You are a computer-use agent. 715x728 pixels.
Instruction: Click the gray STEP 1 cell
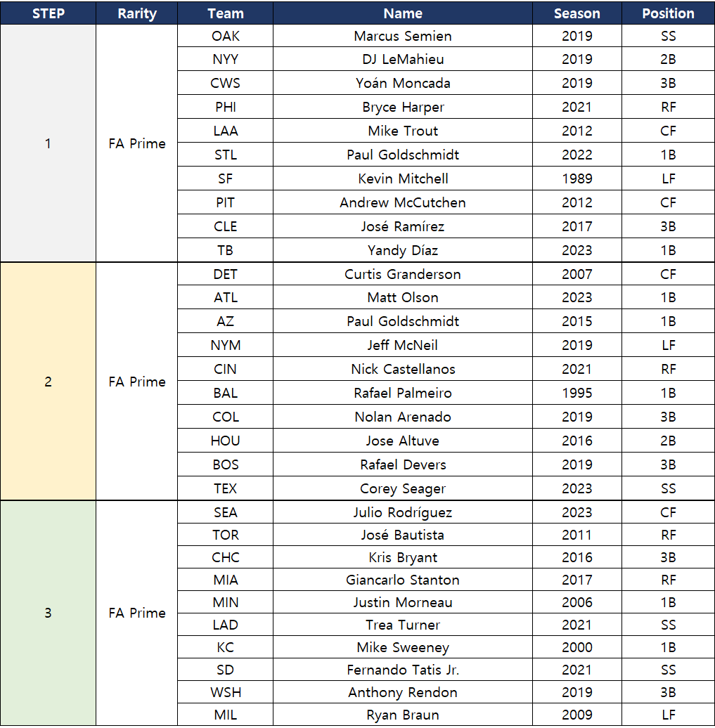tap(48, 143)
